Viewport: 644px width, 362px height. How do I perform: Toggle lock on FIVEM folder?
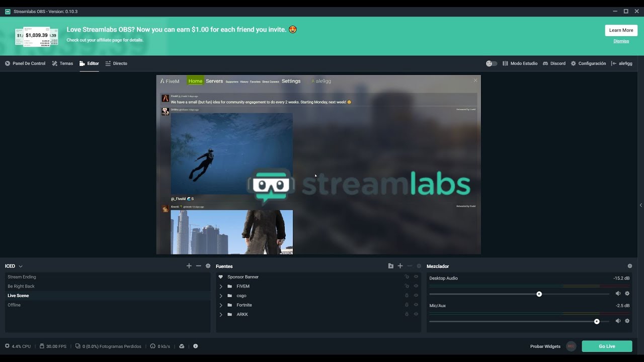pos(407,287)
